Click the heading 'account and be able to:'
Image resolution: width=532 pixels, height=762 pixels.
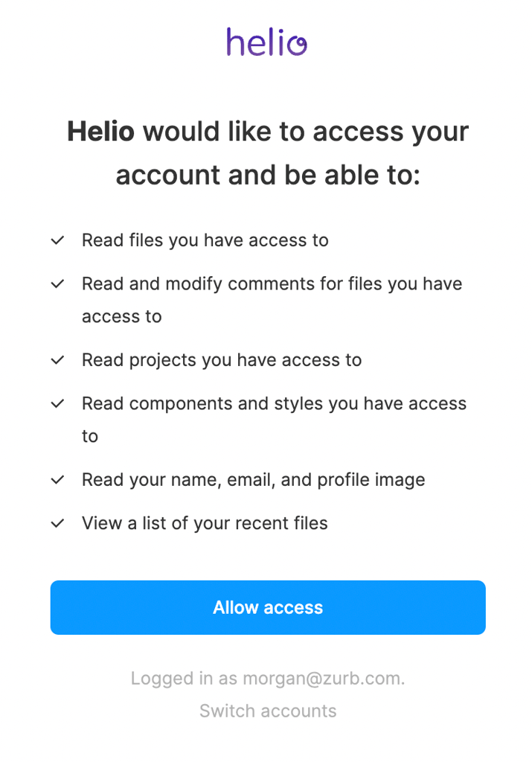coord(268,175)
